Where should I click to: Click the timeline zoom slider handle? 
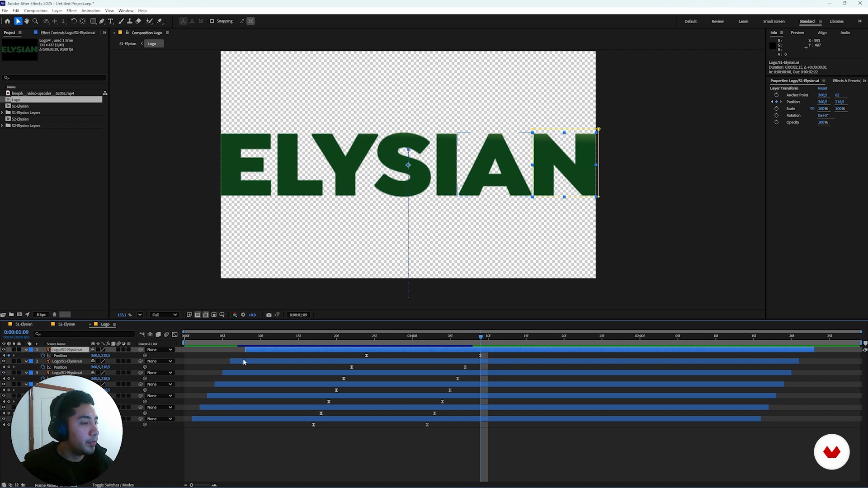click(x=192, y=485)
